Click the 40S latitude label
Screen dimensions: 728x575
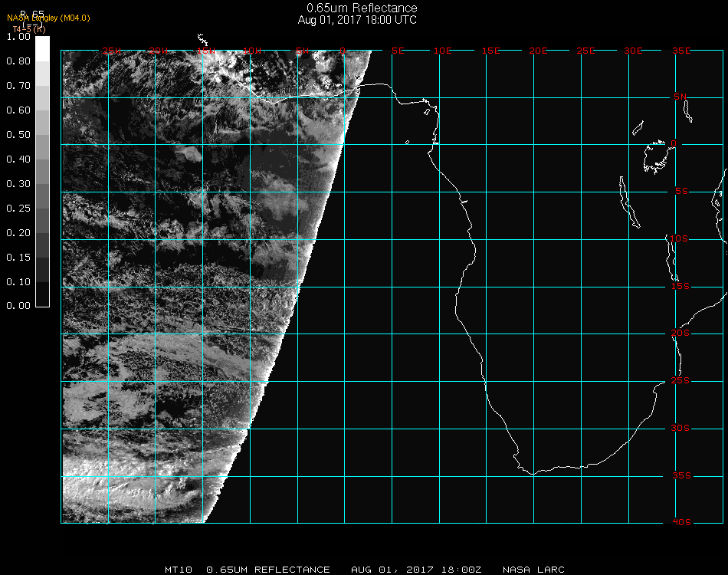[x=681, y=523]
